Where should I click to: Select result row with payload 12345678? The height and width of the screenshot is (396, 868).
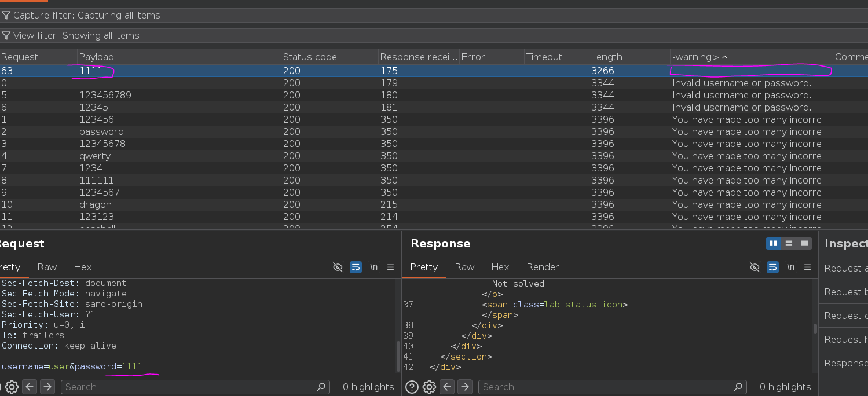click(434, 144)
